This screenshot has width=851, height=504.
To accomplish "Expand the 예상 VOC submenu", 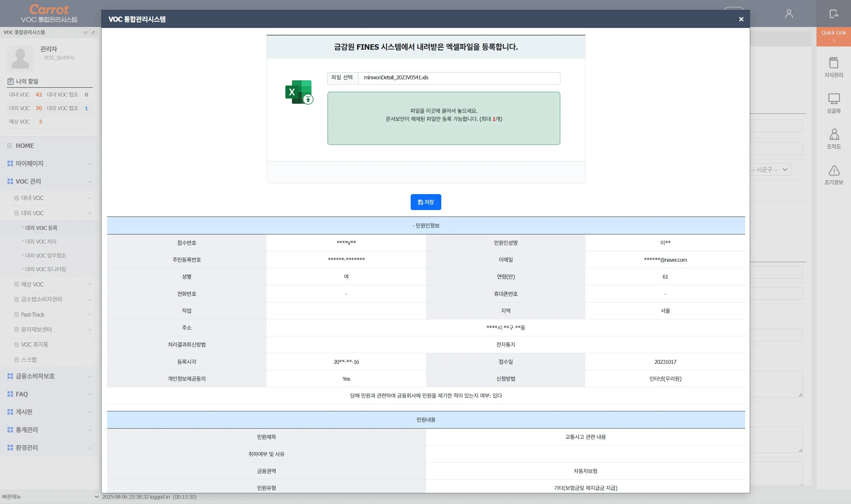I will click(49, 284).
